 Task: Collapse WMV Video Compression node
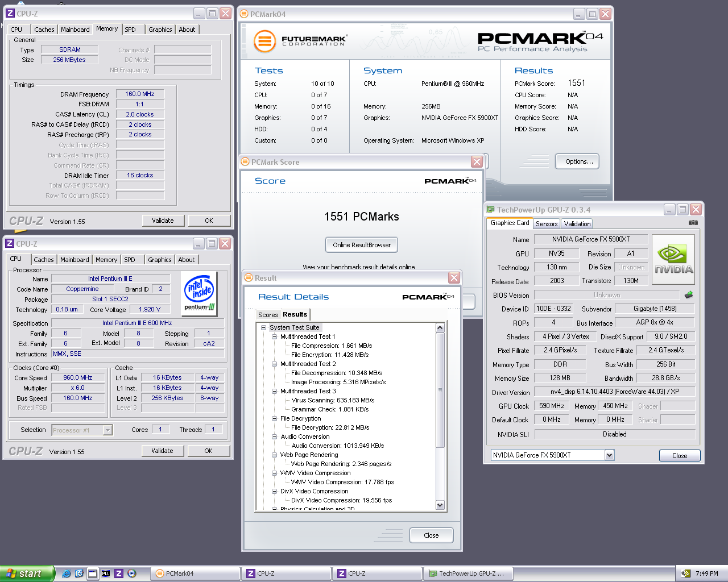[x=274, y=473]
